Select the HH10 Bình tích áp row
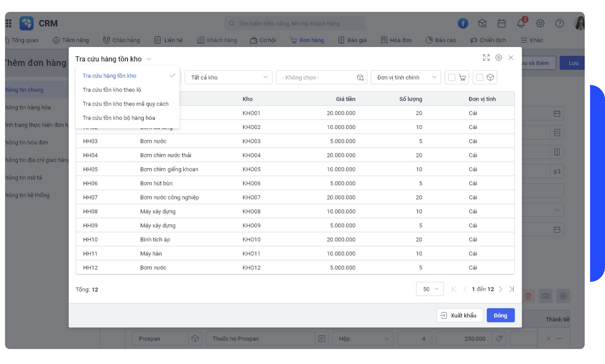Image resolution: width=605 pixels, height=364 pixels. [x=295, y=240]
